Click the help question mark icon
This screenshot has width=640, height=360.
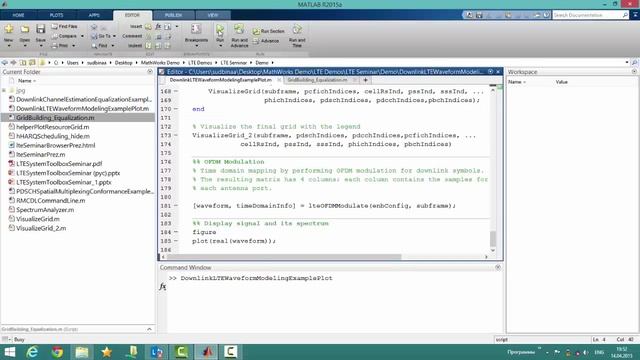coord(546,15)
